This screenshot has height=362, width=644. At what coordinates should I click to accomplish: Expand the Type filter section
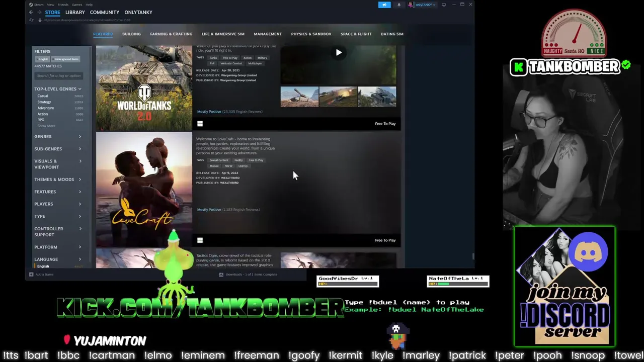[58, 216]
